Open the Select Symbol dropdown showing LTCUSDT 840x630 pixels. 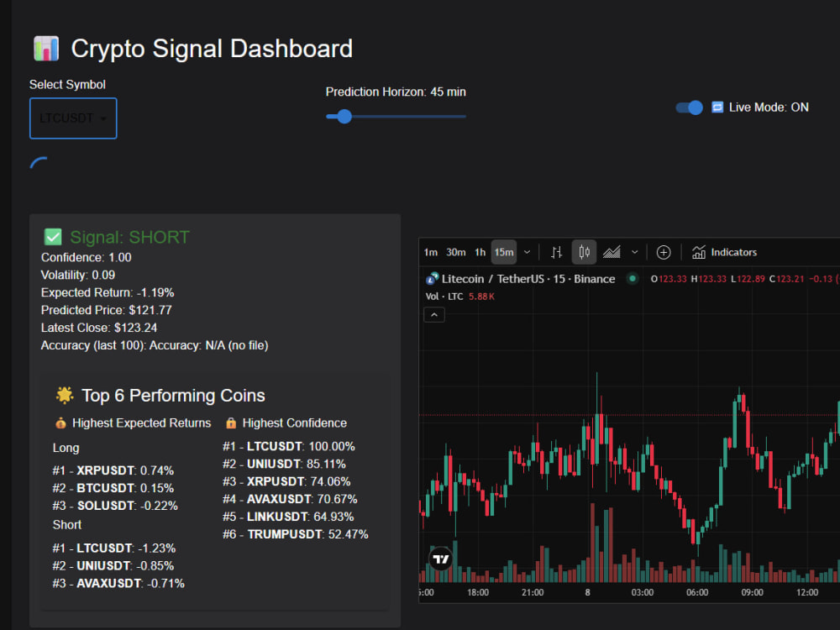(73, 118)
